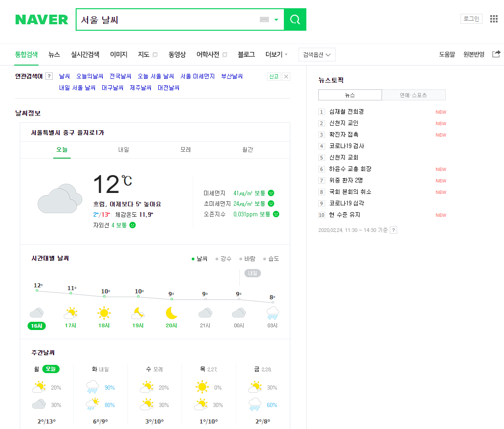Click the 로그인 button
Screen dimensions: 504x429
click(471, 19)
